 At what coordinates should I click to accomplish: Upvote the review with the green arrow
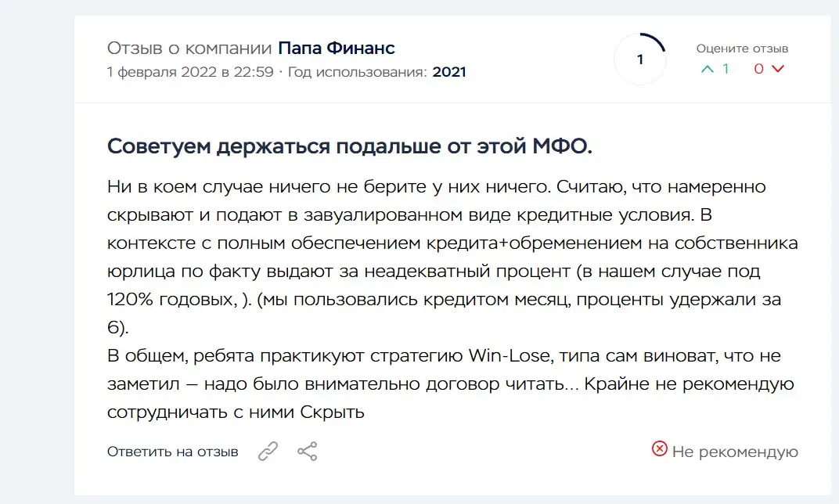coord(708,69)
